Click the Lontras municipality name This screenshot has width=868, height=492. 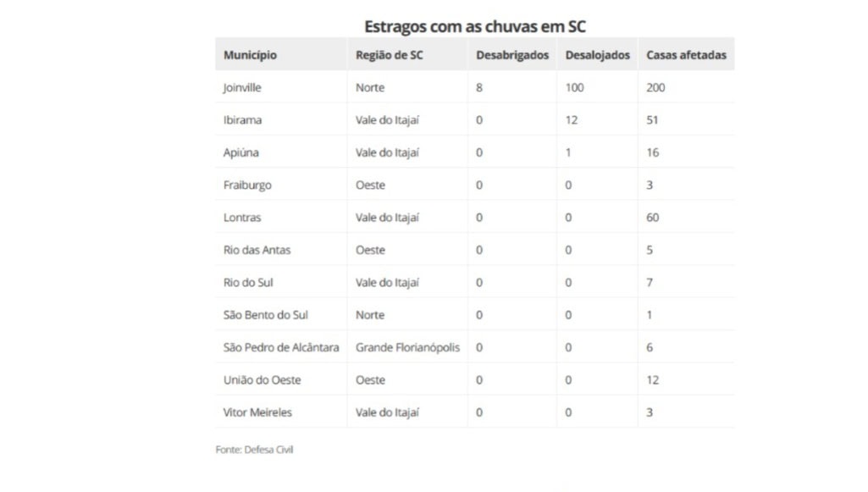242,218
